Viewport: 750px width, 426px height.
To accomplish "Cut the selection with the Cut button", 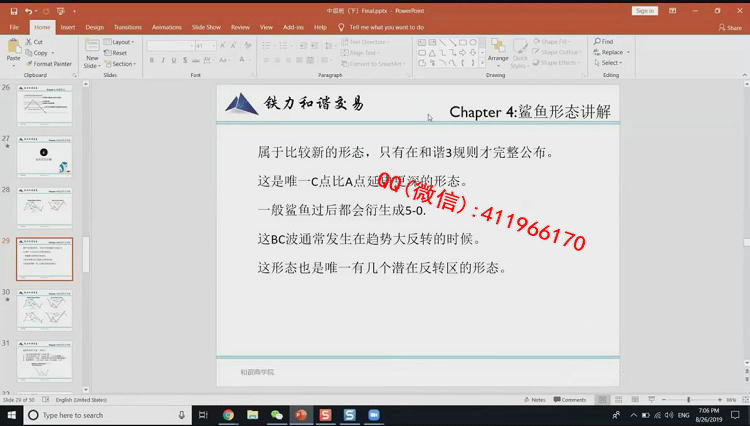I will [x=34, y=42].
